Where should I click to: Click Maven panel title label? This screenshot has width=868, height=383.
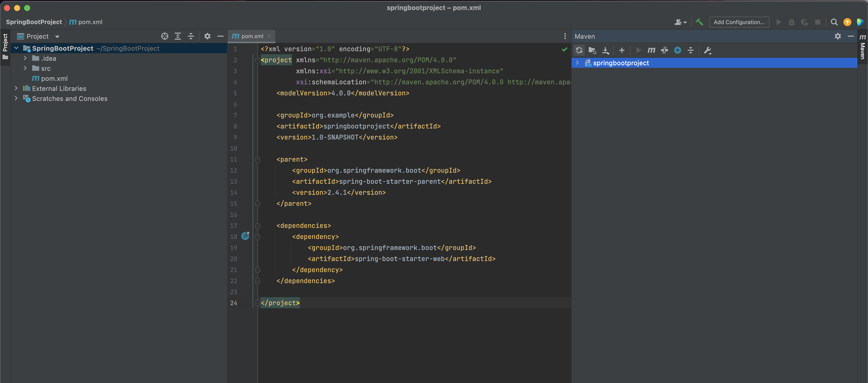coord(585,36)
